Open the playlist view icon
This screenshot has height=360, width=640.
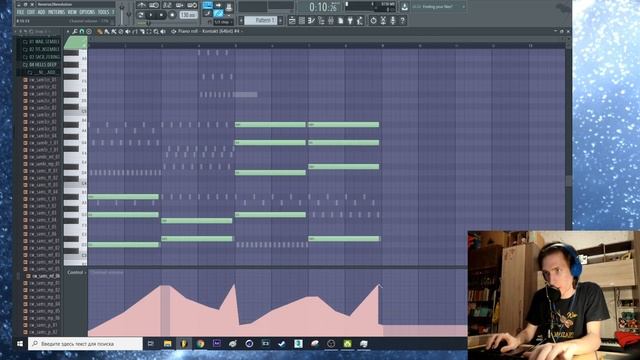(292, 20)
